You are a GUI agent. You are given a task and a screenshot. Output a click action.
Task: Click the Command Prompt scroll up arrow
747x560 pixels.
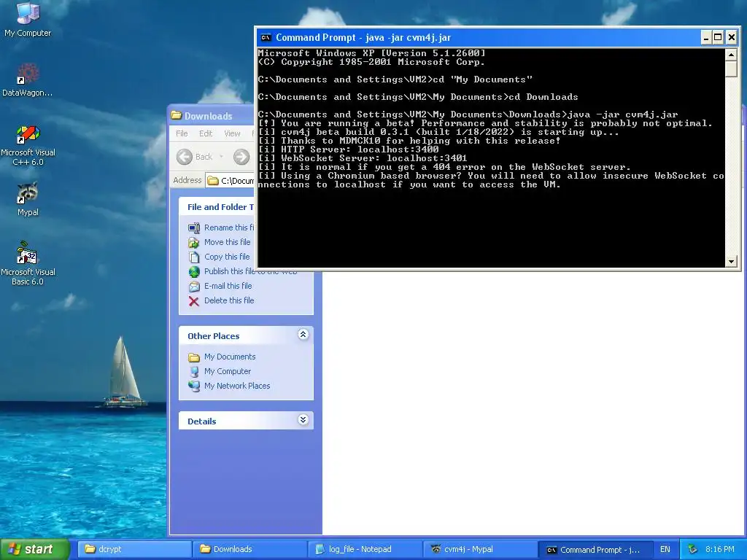coord(731,54)
